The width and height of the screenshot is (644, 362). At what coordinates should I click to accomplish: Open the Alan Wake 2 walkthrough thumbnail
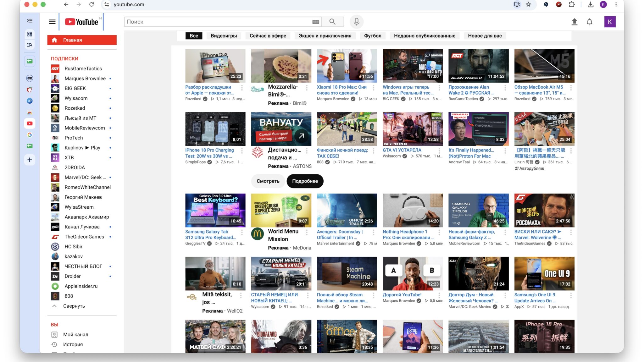[x=478, y=66]
